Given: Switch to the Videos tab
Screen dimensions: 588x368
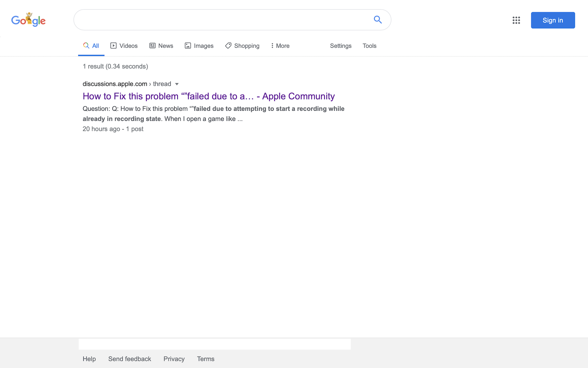Looking at the screenshot, I should 124,46.
